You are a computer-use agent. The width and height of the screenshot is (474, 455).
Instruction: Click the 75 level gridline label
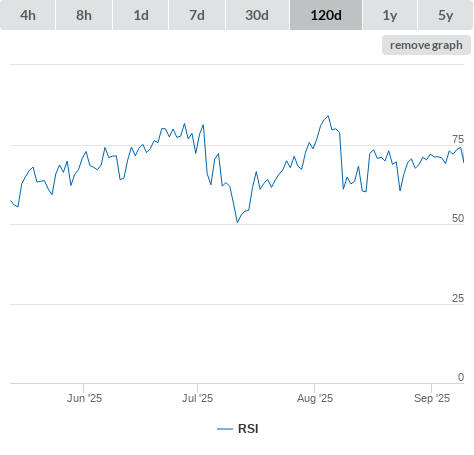[458, 139]
